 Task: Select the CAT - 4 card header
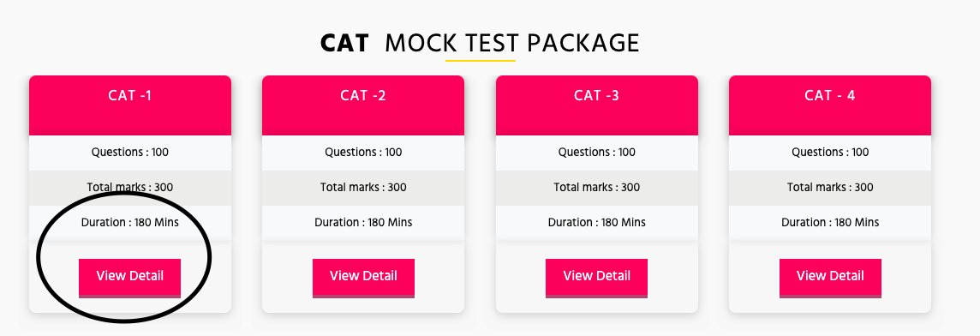tap(830, 105)
